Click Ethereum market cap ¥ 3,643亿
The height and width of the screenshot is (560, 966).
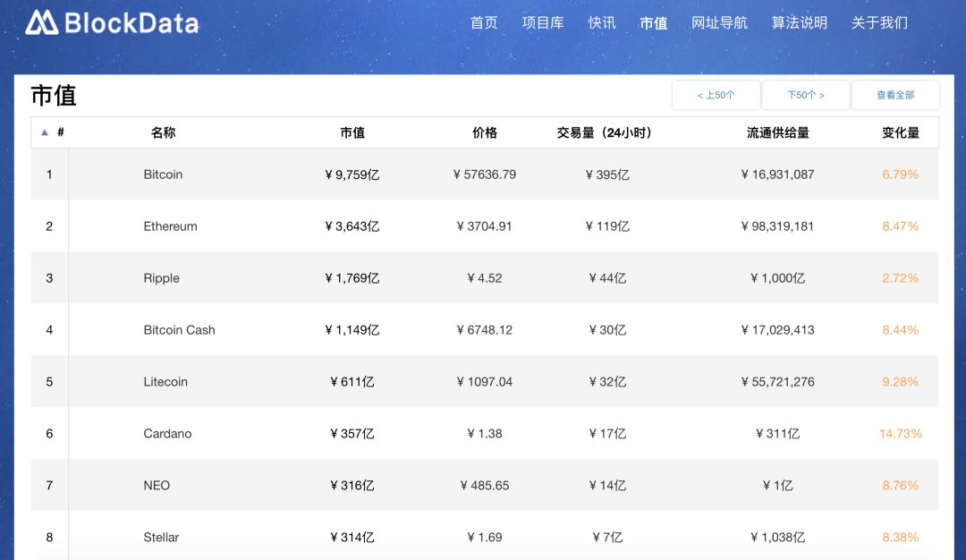(x=352, y=226)
